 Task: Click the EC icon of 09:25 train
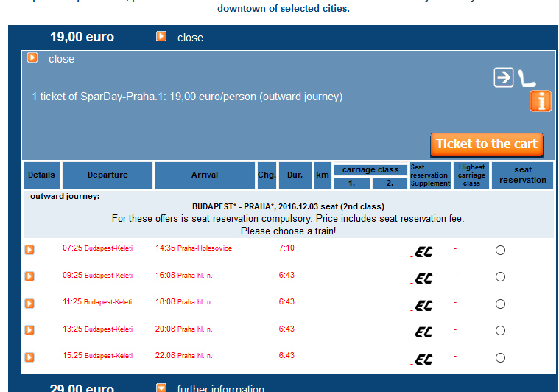423,279
